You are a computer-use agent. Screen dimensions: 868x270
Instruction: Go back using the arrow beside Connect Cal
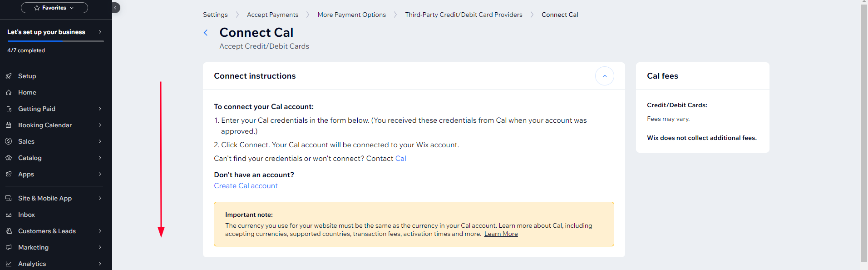(x=206, y=32)
